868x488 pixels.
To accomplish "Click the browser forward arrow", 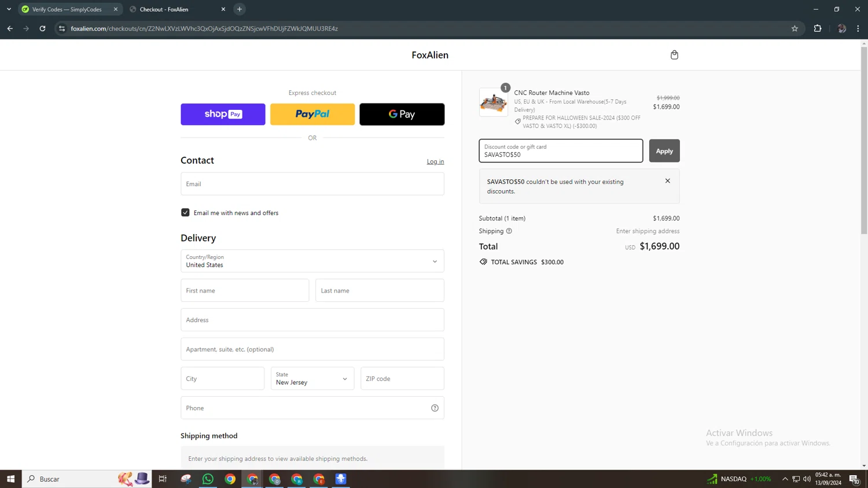I will 26,28.
